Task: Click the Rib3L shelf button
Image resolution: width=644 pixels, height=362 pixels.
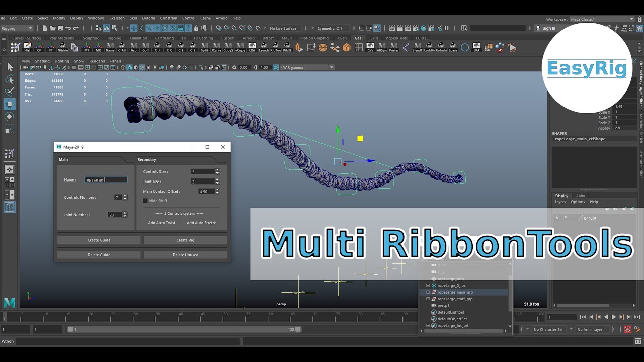Action: click(x=287, y=48)
